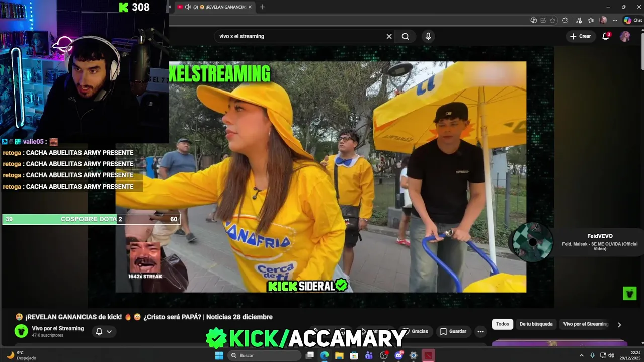Image resolution: width=644 pixels, height=362 pixels.
Task: Save the video with Guardar
Action: (453, 331)
